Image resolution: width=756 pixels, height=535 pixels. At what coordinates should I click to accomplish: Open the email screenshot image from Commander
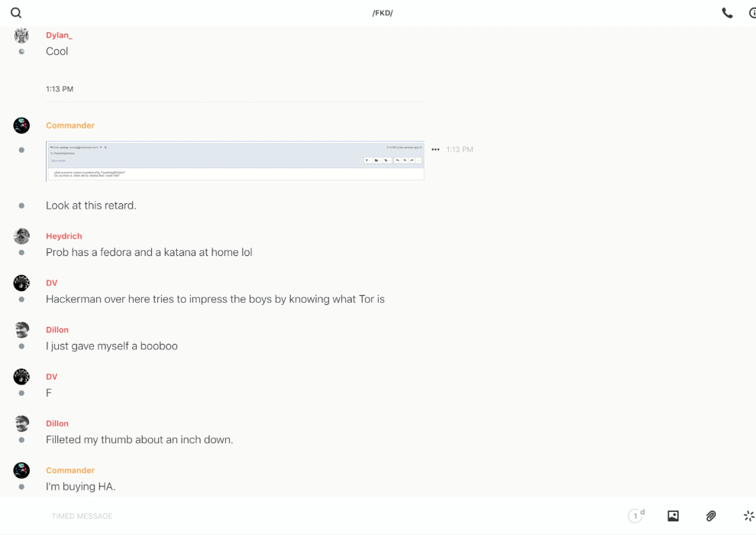[x=235, y=160]
